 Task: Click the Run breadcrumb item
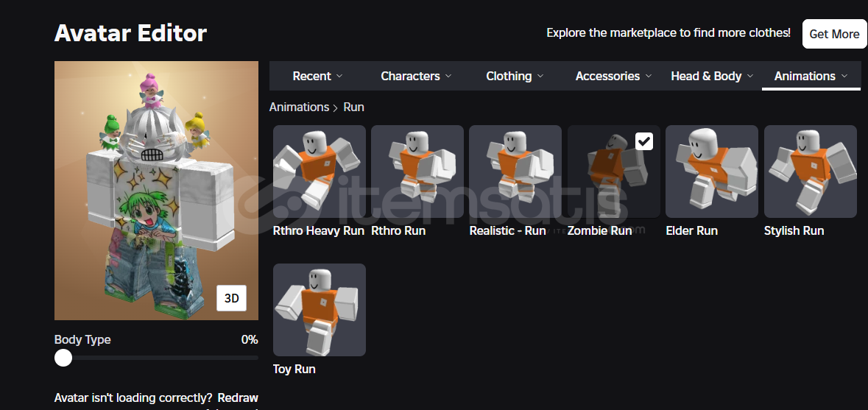click(353, 107)
